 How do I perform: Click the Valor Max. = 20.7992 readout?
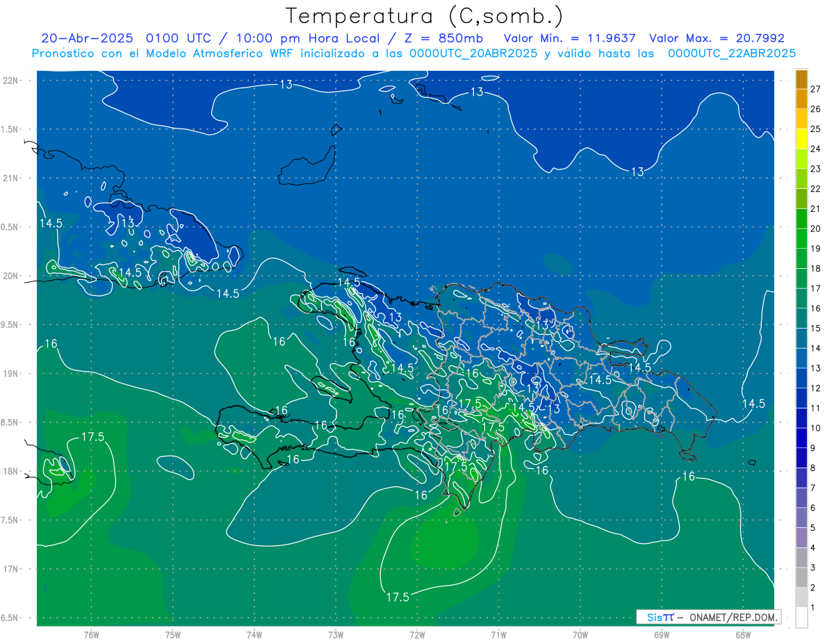point(717,38)
